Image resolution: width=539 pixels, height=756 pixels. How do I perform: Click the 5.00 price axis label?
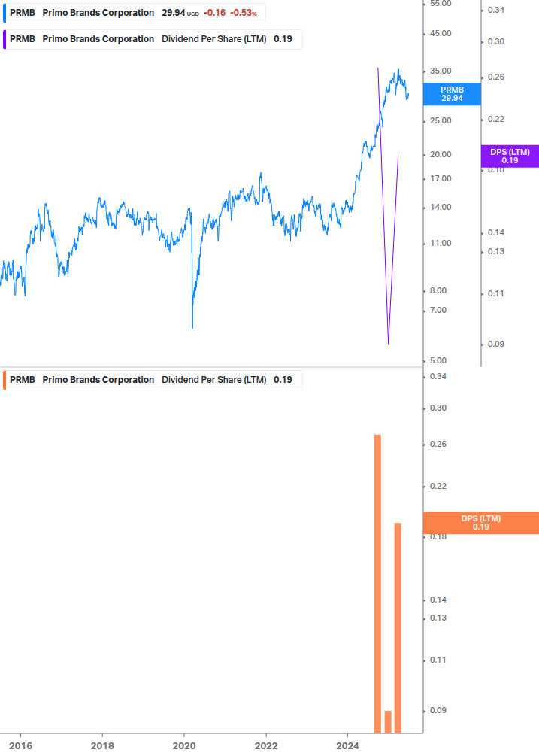coord(438,360)
